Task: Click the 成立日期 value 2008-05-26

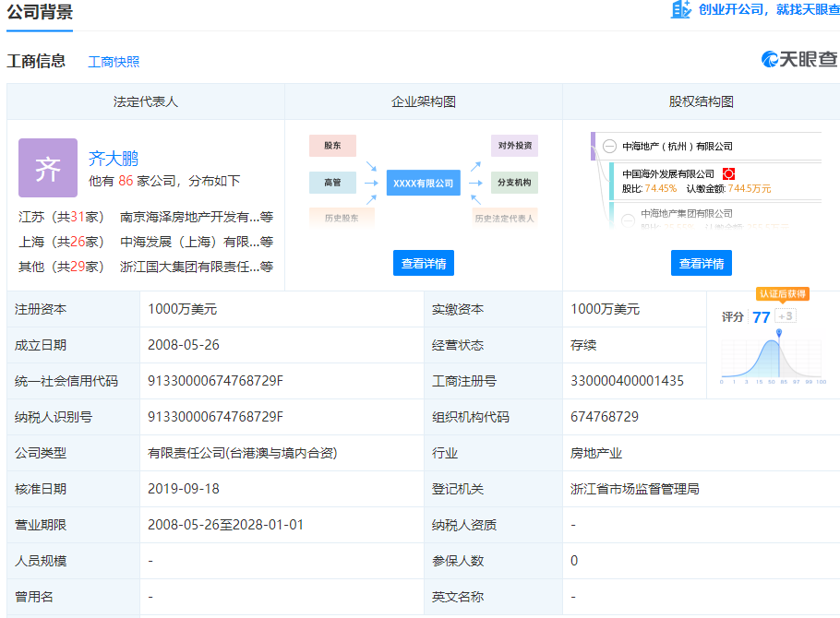Action: coord(183,345)
